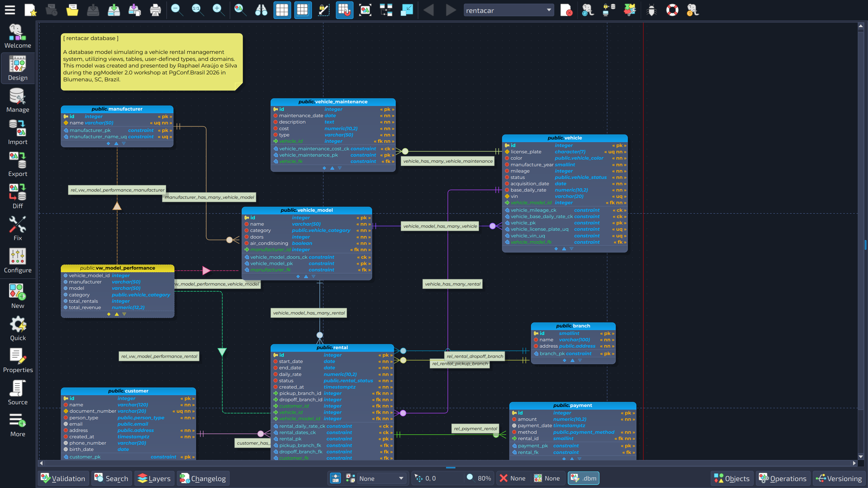Image resolution: width=868 pixels, height=488 pixels.
Task: Open the Objects panel
Action: pyautogui.click(x=732, y=479)
